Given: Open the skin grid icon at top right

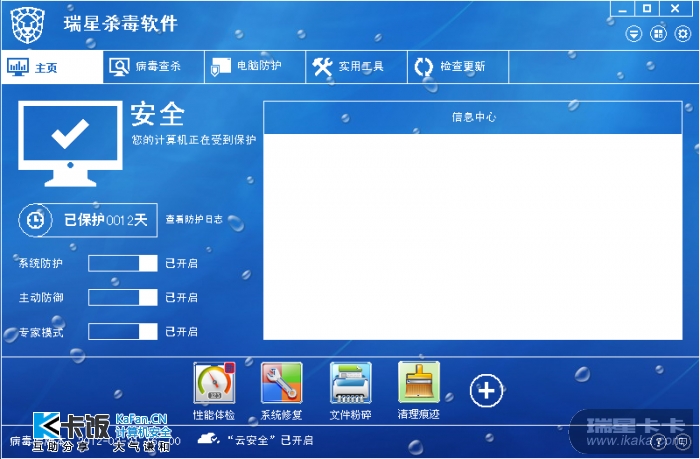Looking at the screenshot, I should [658, 34].
